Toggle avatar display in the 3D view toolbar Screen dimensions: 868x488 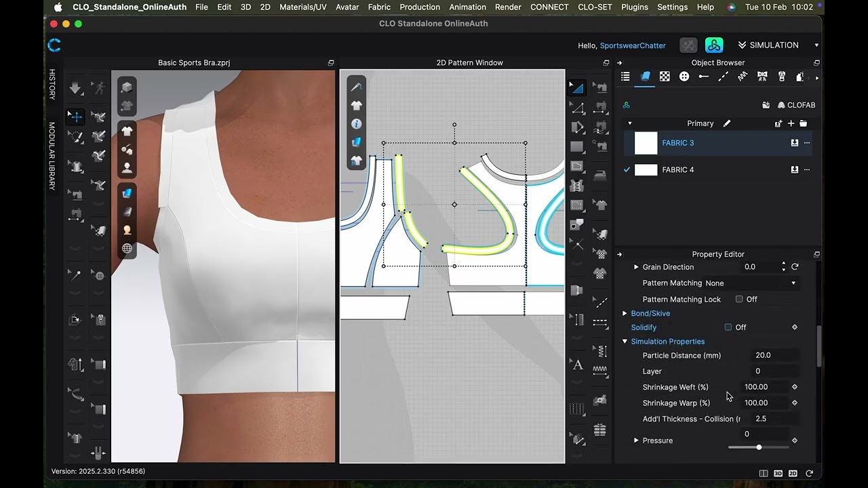tap(127, 169)
